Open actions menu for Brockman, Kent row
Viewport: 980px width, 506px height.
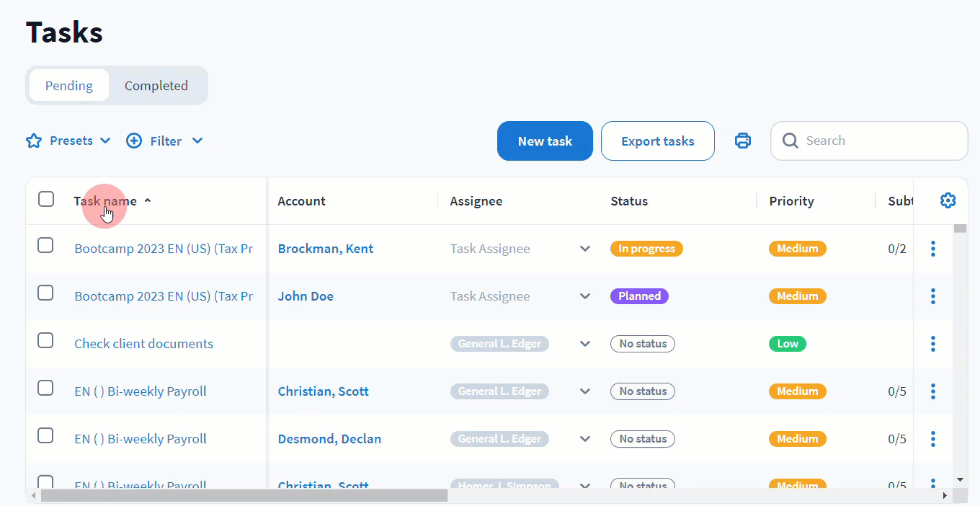(x=932, y=249)
